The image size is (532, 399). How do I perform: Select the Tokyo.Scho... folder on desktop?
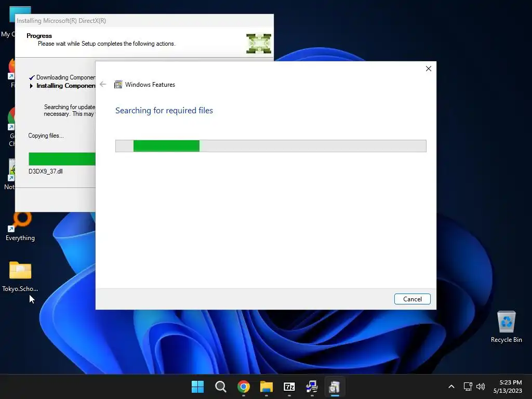click(x=20, y=276)
